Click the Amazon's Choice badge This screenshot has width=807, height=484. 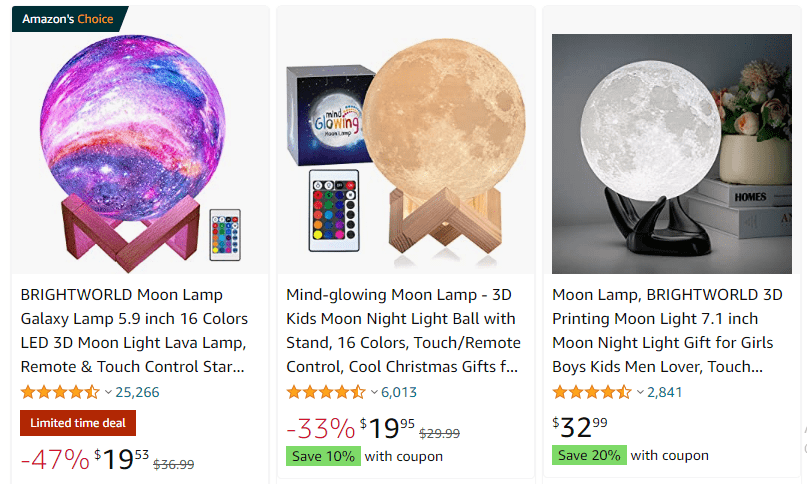pos(70,19)
